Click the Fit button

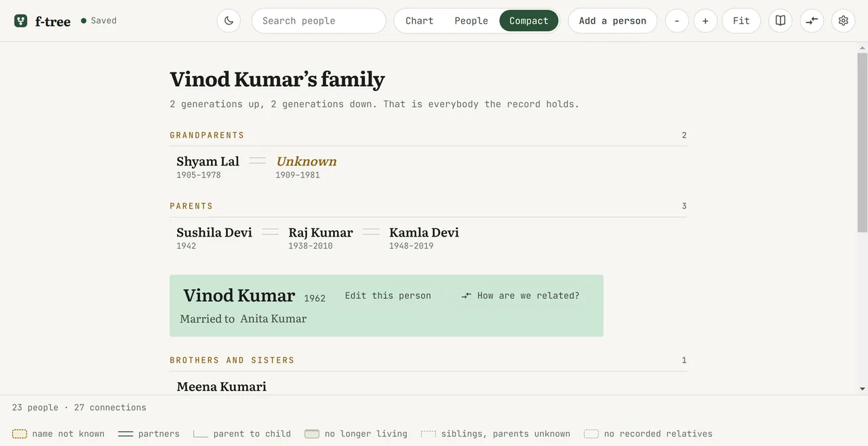[x=741, y=20]
